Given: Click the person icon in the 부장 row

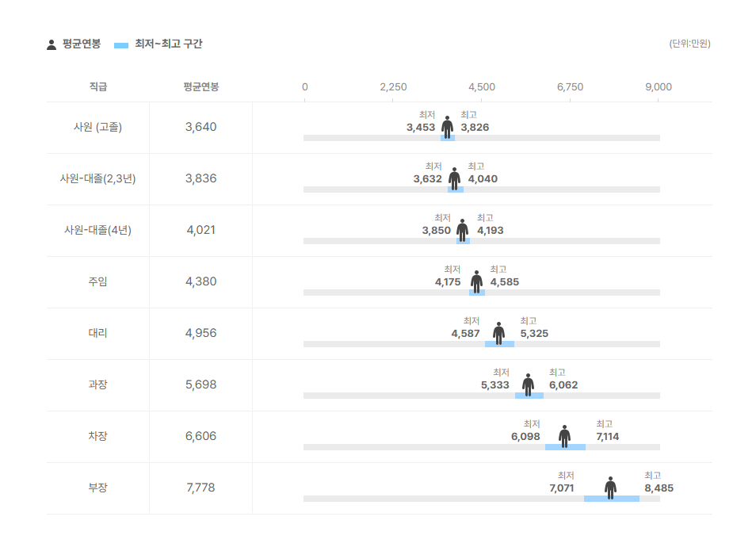Looking at the screenshot, I should tap(610, 488).
